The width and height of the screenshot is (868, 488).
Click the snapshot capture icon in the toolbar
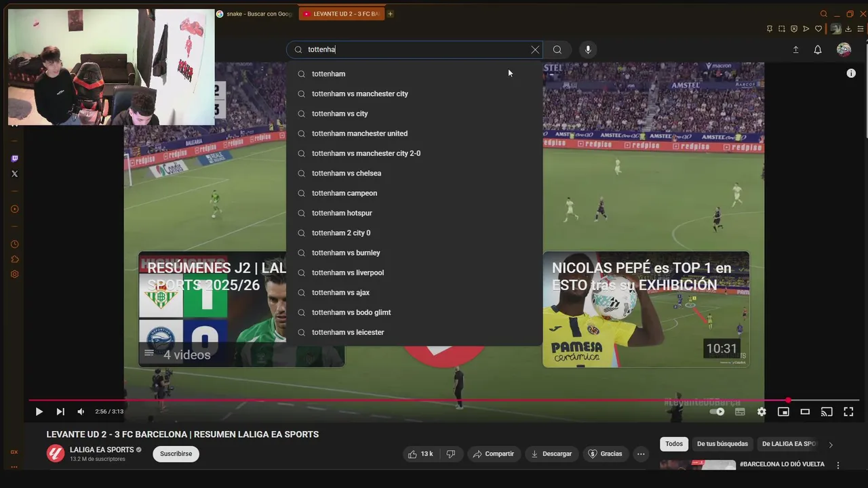tap(782, 28)
